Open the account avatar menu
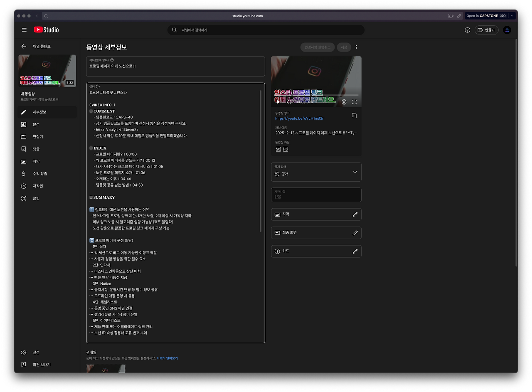The height and width of the screenshot is (392, 532). [507, 30]
